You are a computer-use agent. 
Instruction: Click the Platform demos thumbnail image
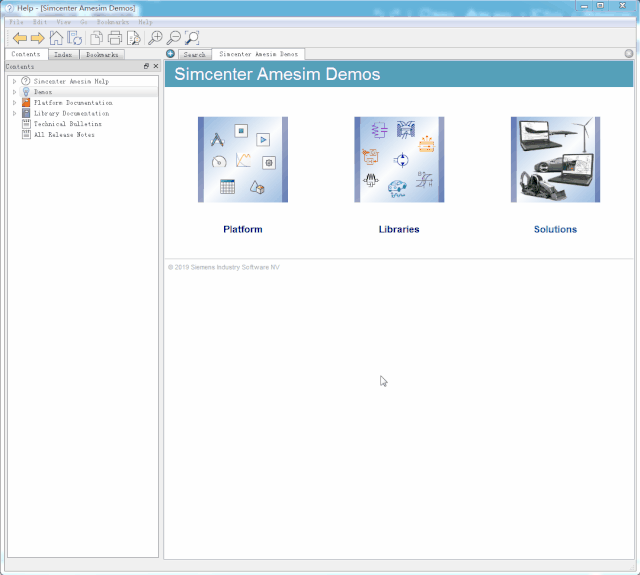click(243, 160)
